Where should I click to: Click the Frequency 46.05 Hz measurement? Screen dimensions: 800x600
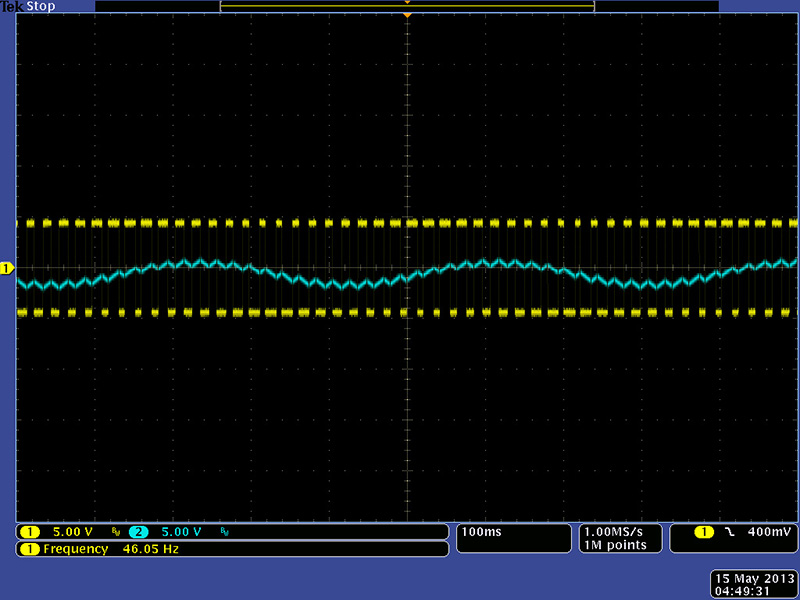pyautogui.click(x=110, y=549)
